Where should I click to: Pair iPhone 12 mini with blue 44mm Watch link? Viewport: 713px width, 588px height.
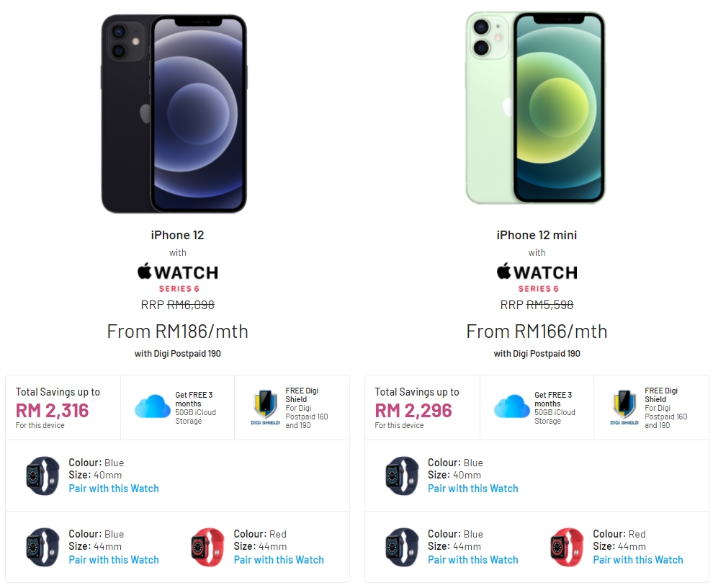click(x=473, y=560)
